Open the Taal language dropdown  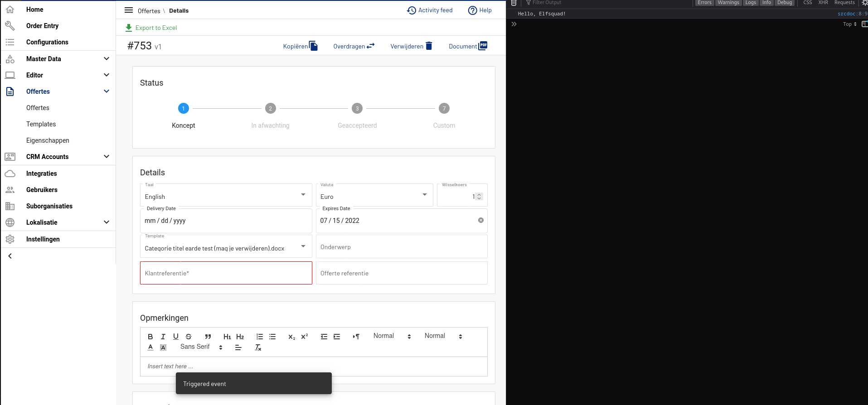click(x=226, y=195)
